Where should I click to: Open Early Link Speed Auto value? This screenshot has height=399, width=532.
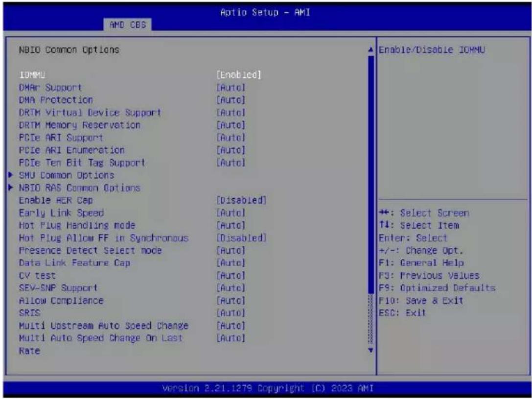click(231, 213)
